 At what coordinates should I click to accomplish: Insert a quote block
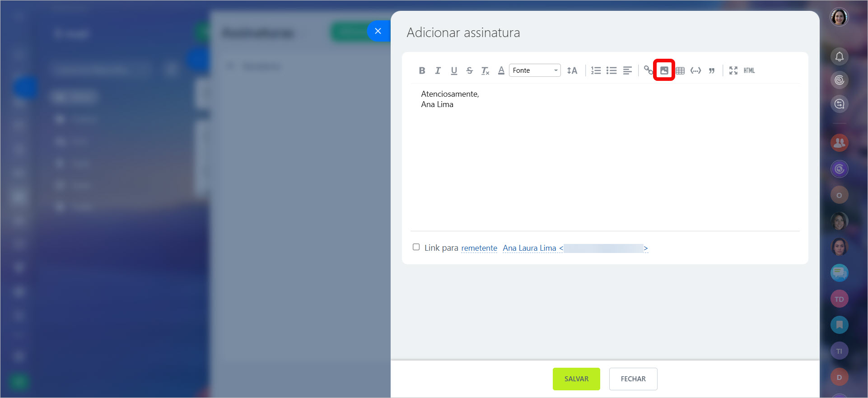click(712, 70)
